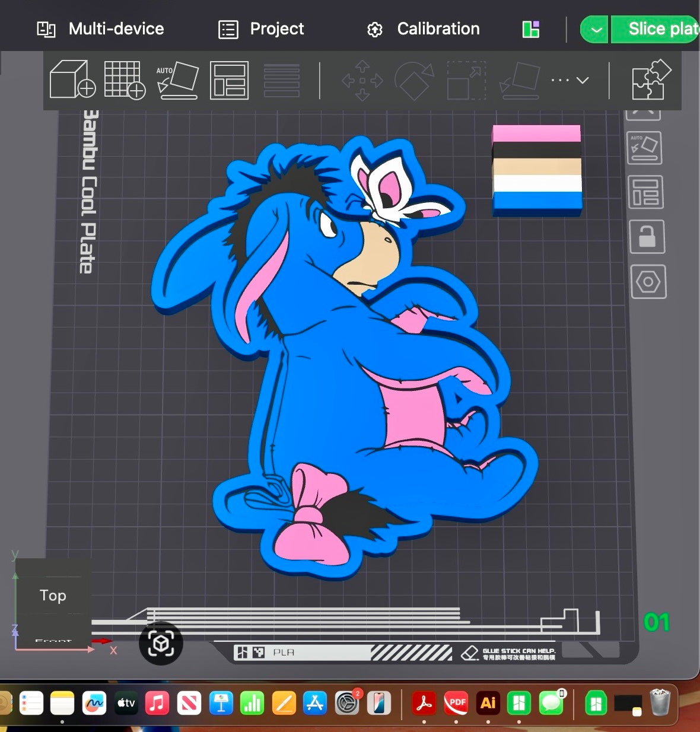Click the green plate number 01

tap(656, 622)
